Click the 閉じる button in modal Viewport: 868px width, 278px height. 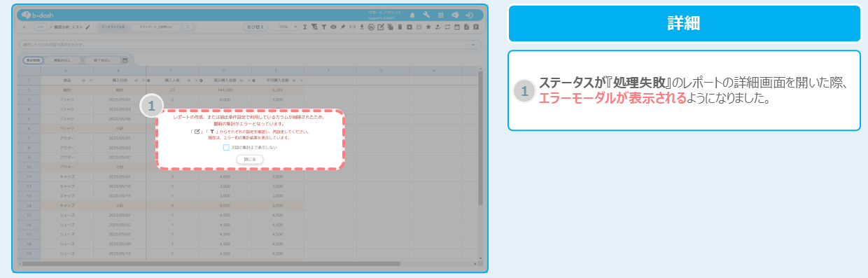[x=250, y=160]
